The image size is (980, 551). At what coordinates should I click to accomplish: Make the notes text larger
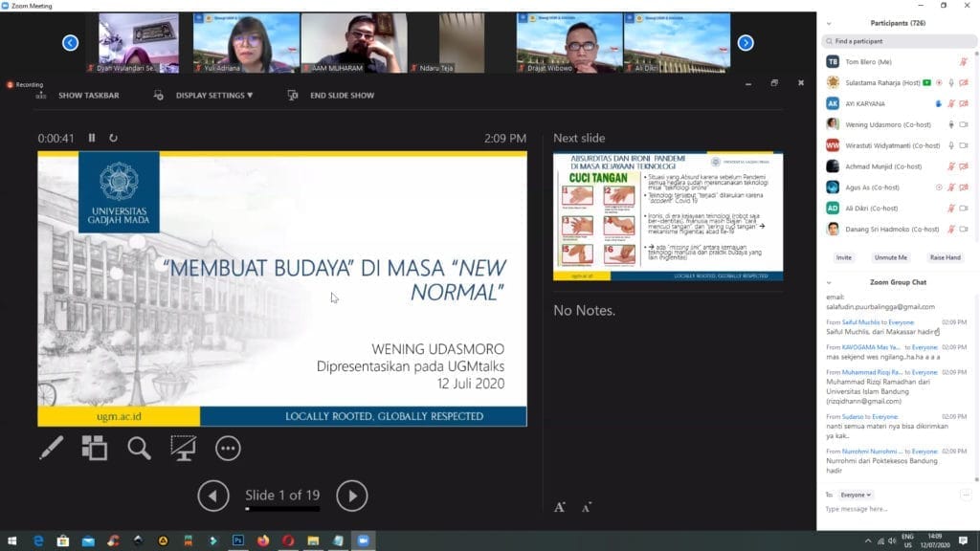point(559,507)
